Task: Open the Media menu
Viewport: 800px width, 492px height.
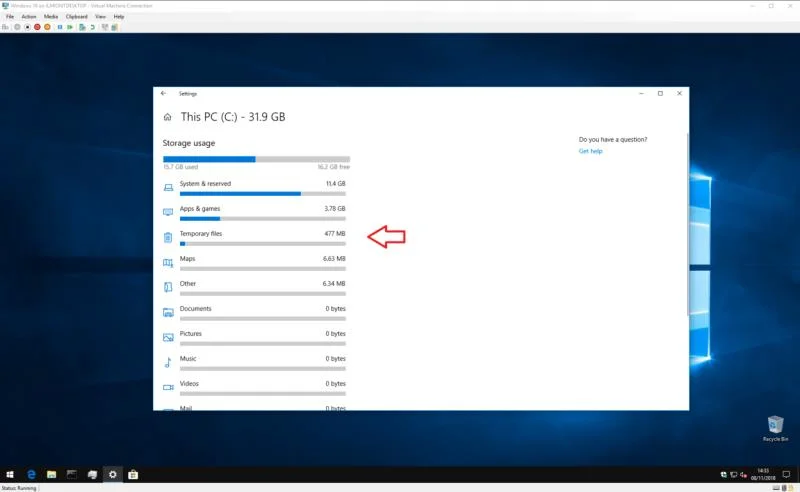Action: pos(51,17)
